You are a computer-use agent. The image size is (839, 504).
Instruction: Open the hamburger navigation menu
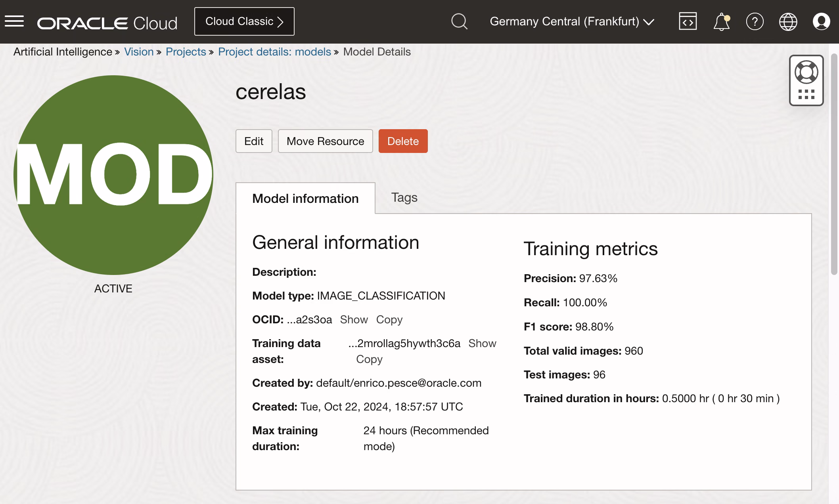pyautogui.click(x=14, y=21)
